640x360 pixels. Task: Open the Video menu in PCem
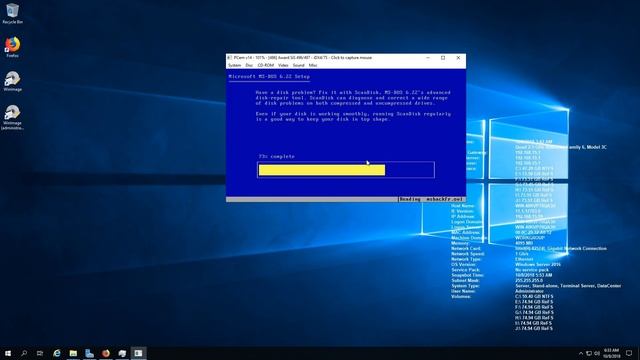tap(283, 65)
